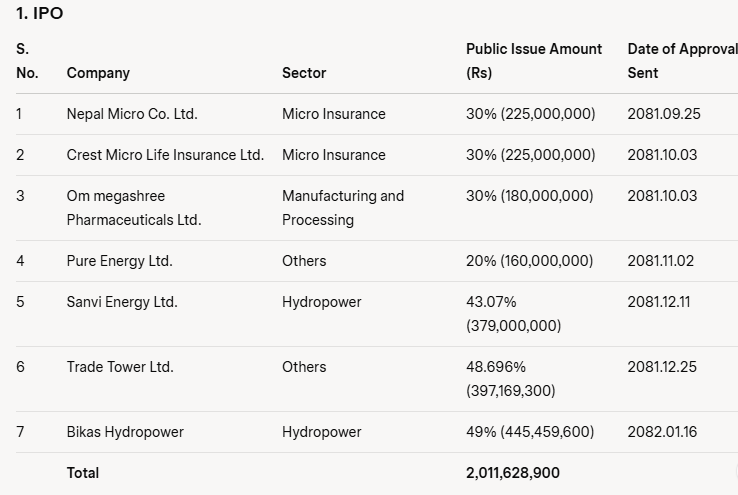This screenshot has width=738, height=495.
Task: Click the Manufacturing and Processing sector cell
Action: pyautogui.click(x=343, y=208)
